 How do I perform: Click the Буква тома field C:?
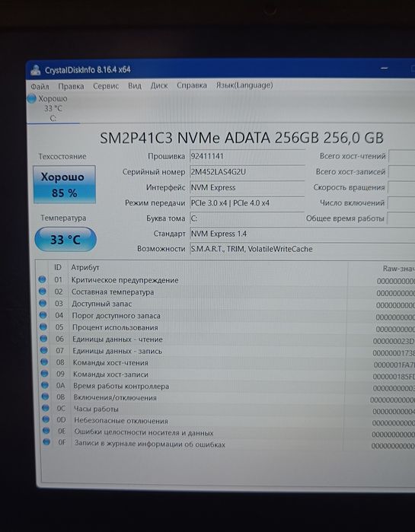pos(247,218)
